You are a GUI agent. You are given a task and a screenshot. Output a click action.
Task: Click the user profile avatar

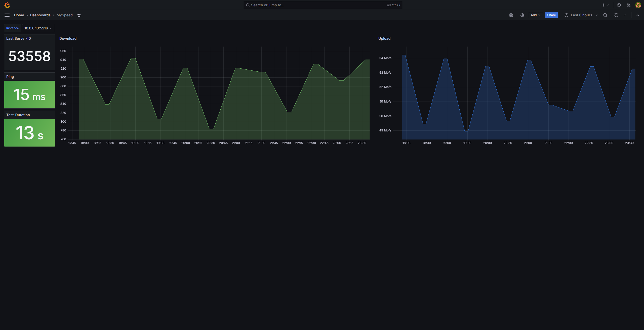pyautogui.click(x=638, y=5)
